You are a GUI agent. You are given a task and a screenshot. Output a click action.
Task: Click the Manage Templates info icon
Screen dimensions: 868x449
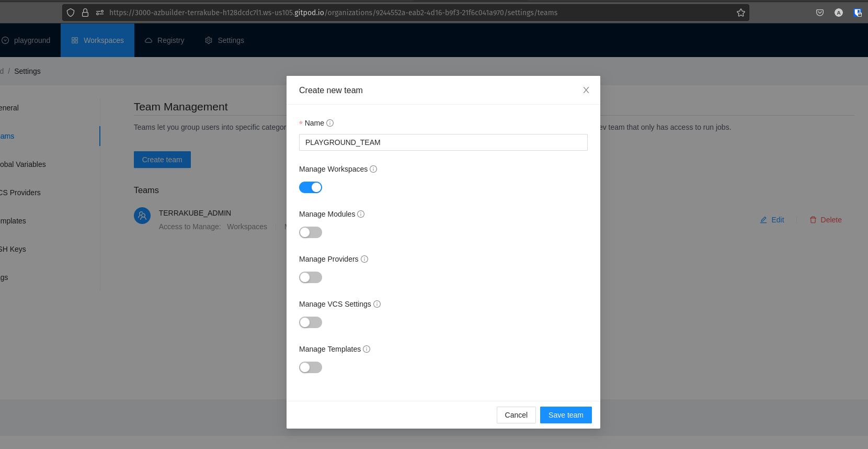[x=367, y=349]
